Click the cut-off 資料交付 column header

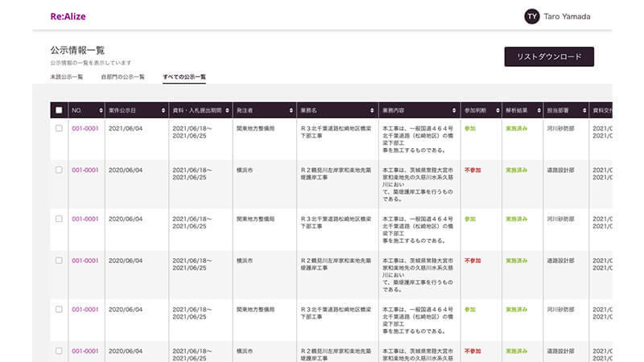pyautogui.click(x=602, y=110)
